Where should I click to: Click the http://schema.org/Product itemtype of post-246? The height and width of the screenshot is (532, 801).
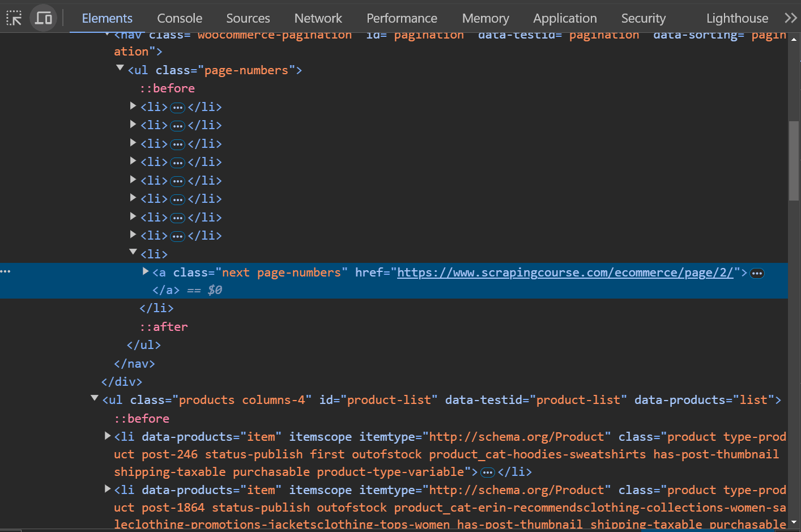pos(517,437)
